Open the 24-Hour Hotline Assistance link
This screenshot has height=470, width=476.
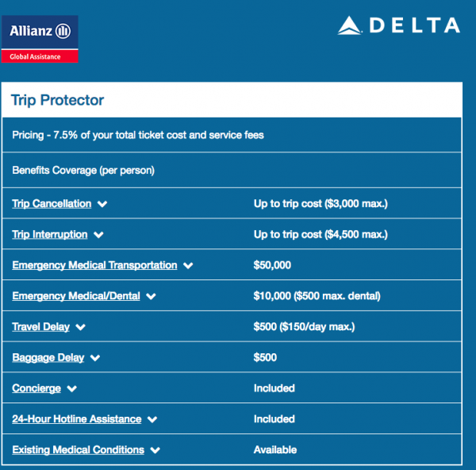tap(77, 419)
